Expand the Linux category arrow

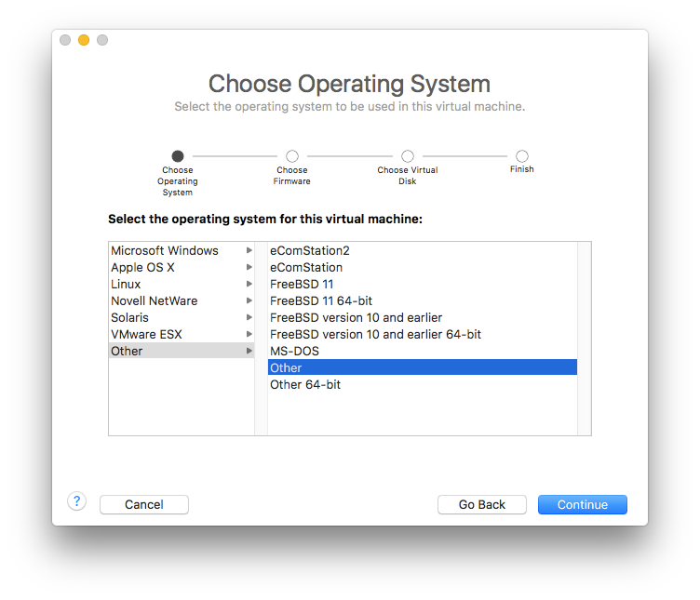pyautogui.click(x=249, y=285)
